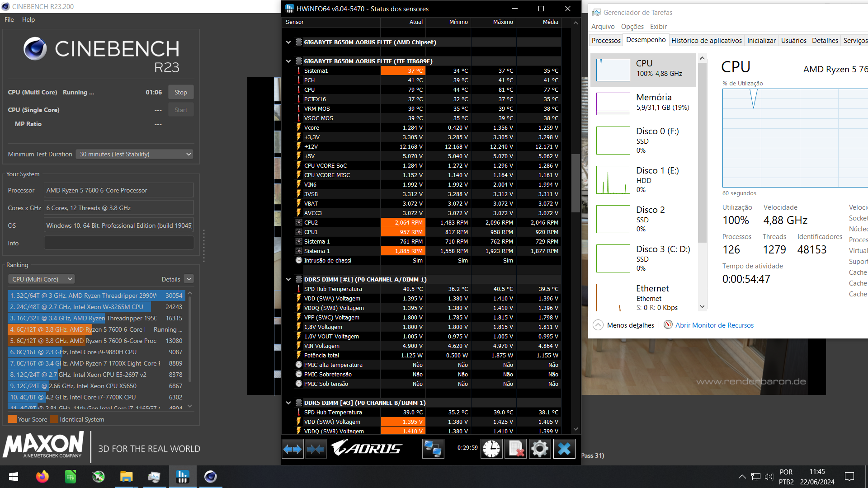The image size is (868, 488).
Task: Click HWiNFO icon in the taskbar
Action: [x=182, y=477]
